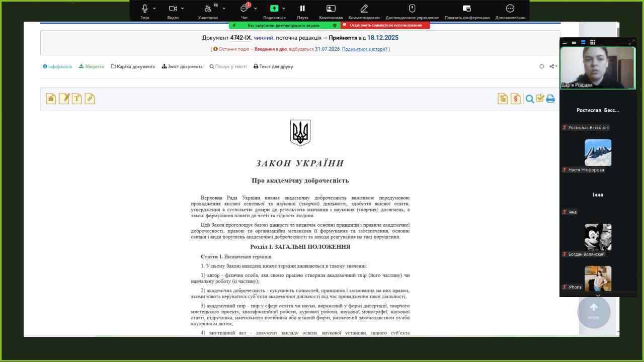The height and width of the screenshot is (362, 644).
Task: Open the Зміст документа tab
Action: (182, 66)
